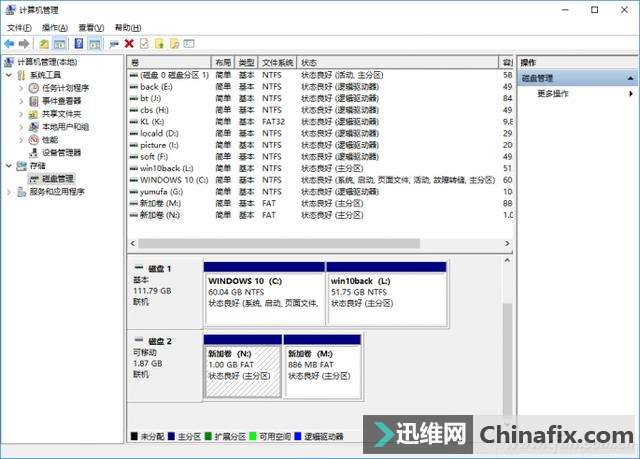Click the red X Delete toolbar icon
The width and height of the screenshot is (640, 459).
tap(129, 44)
